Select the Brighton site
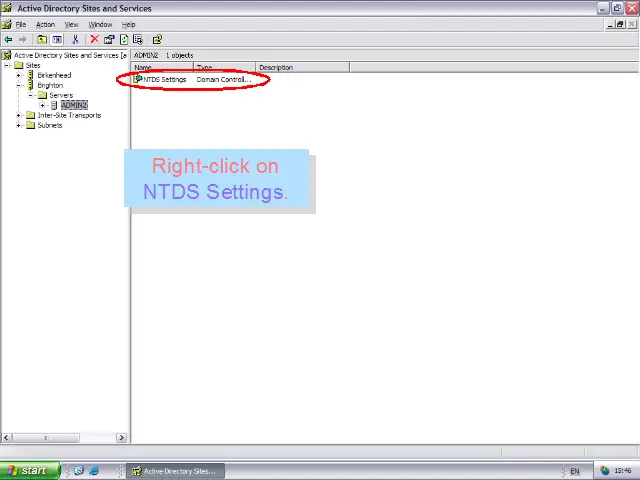Image resolution: width=640 pixels, height=480 pixels. [x=50, y=85]
